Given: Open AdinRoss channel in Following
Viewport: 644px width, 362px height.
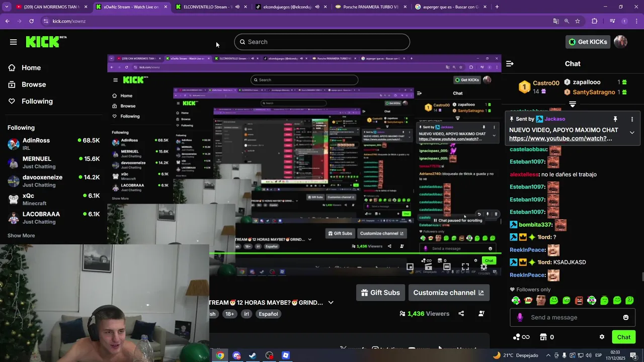Looking at the screenshot, I should pos(53,144).
